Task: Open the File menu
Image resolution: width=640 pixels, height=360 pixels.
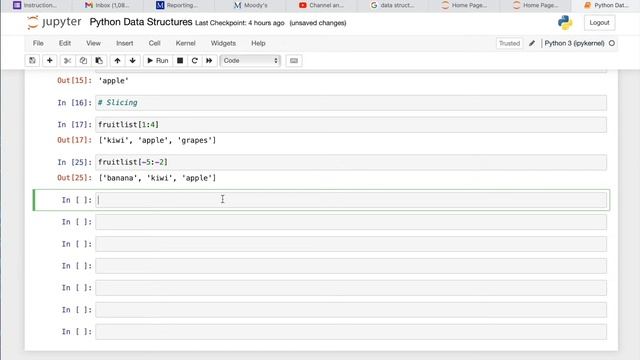Action: pyautogui.click(x=38, y=43)
